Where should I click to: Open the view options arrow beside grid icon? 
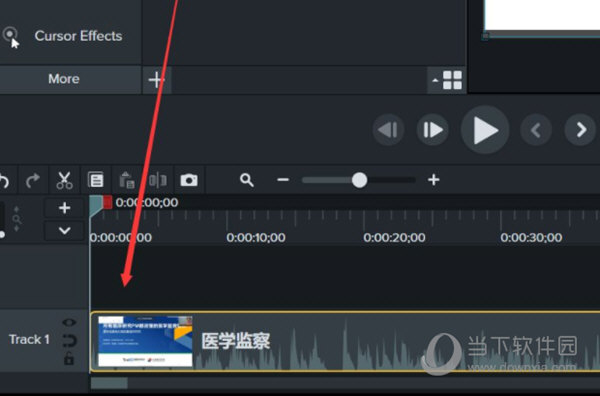(x=435, y=81)
